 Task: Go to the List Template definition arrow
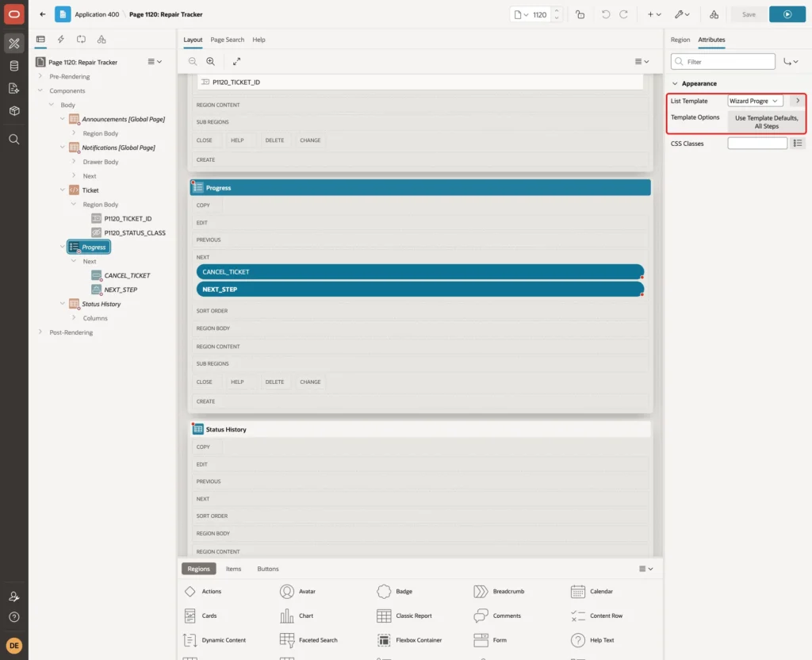point(798,101)
